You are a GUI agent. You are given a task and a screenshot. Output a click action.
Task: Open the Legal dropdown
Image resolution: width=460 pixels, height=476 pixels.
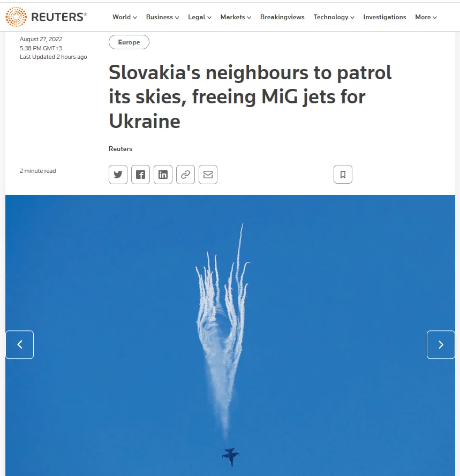click(x=200, y=17)
